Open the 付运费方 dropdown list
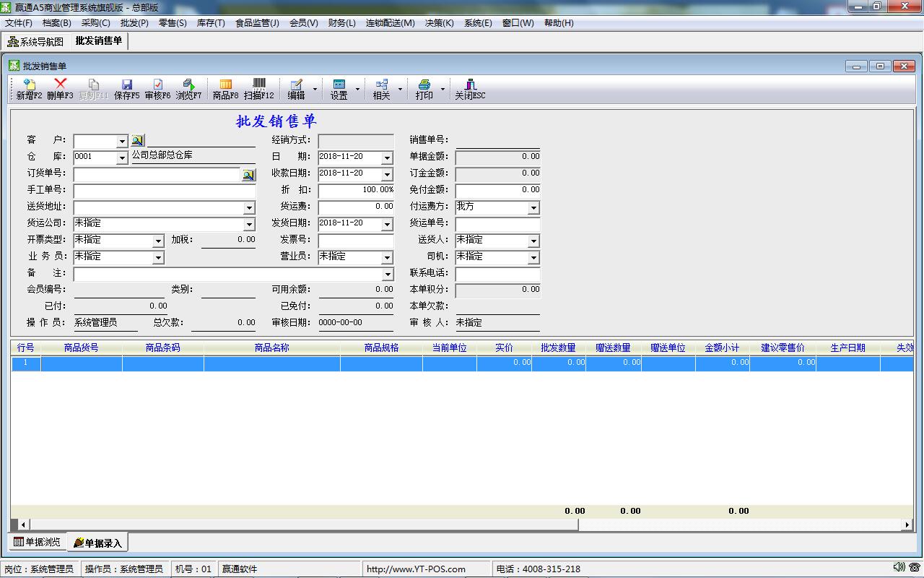924x578 pixels. pyautogui.click(x=533, y=208)
